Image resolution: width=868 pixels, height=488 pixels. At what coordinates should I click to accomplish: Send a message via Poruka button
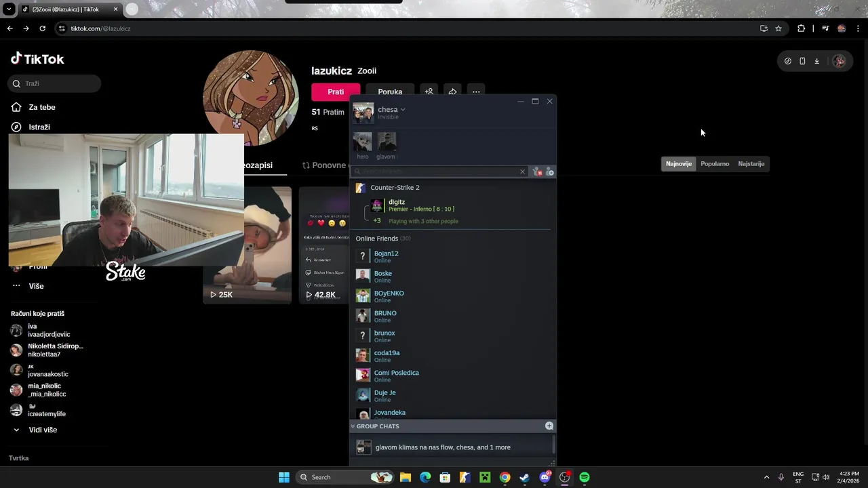pyautogui.click(x=390, y=91)
